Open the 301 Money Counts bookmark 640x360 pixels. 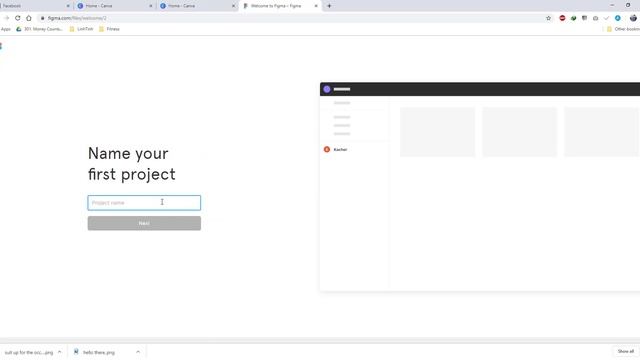(x=39, y=29)
